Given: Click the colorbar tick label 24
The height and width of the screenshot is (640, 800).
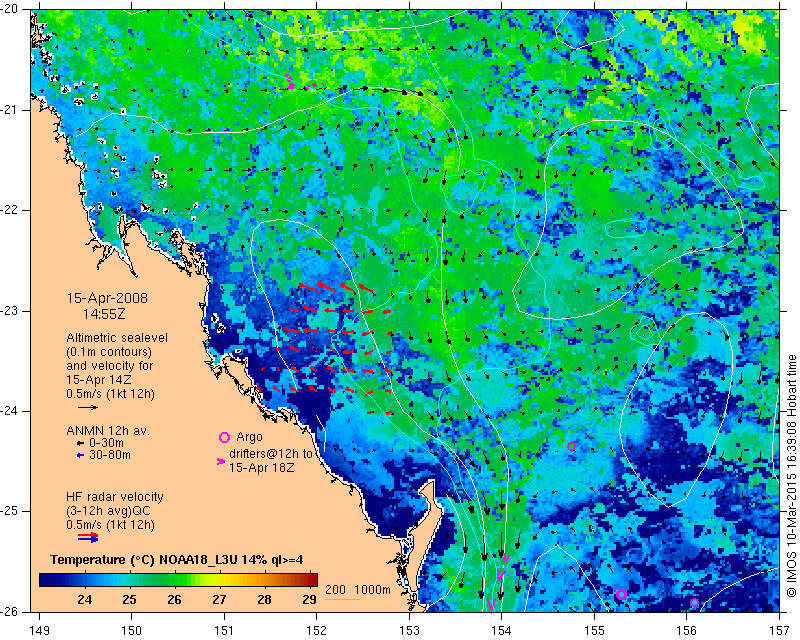Looking at the screenshot, I should click(85, 599).
